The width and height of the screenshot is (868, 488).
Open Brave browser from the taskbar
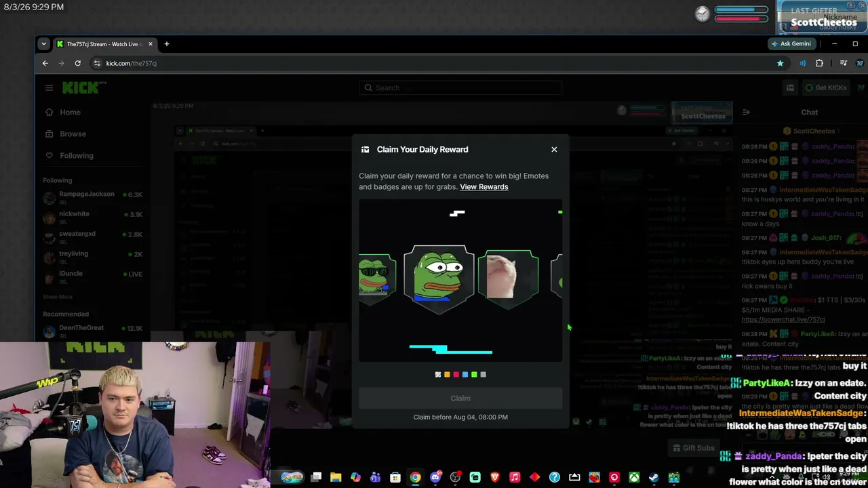click(x=495, y=477)
